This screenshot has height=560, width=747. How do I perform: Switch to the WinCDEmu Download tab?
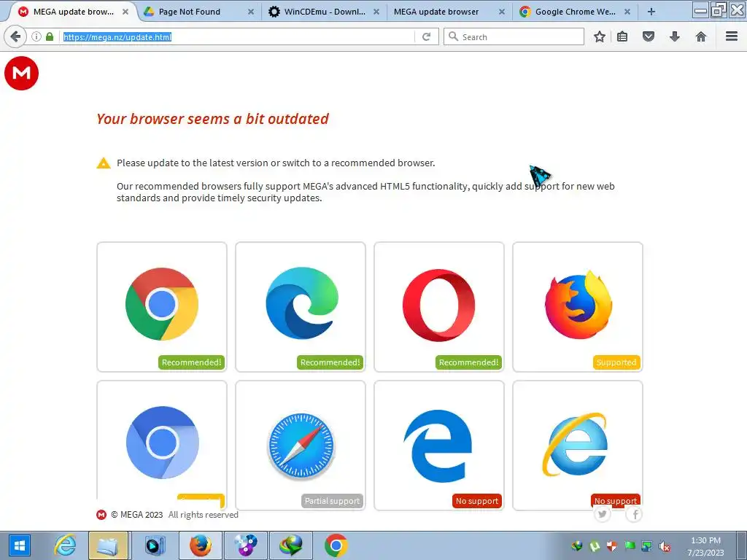[325, 12]
